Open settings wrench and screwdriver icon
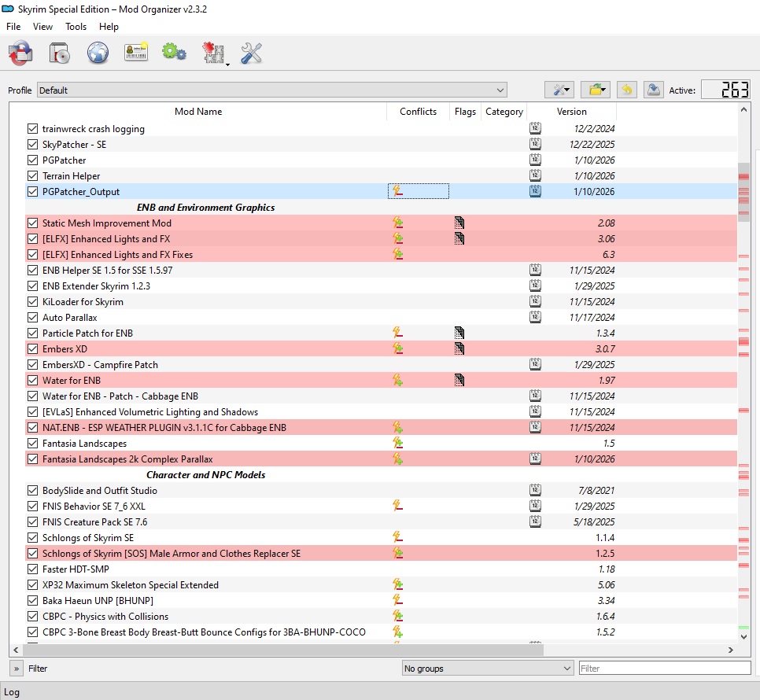760x700 pixels. click(251, 53)
